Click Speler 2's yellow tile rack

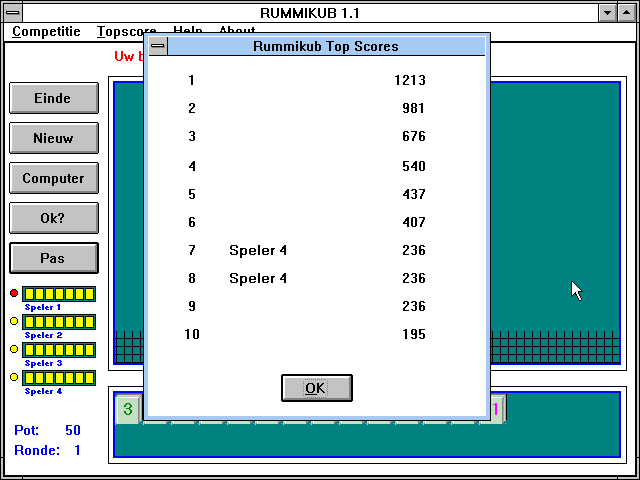point(59,322)
